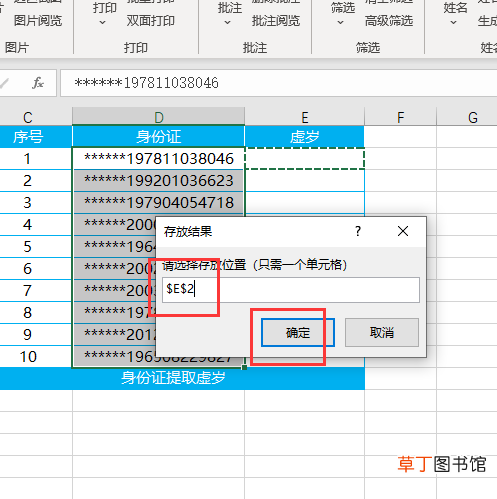The height and width of the screenshot is (499, 497).
Task: Open the help question mark in 存放结果 dialog
Action: 358,231
